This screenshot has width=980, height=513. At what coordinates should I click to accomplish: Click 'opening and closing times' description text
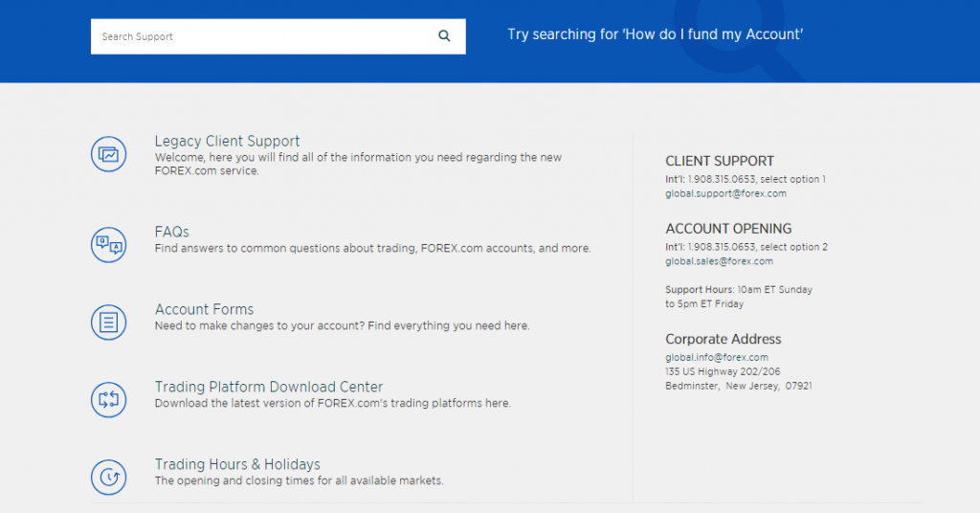click(x=299, y=480)
